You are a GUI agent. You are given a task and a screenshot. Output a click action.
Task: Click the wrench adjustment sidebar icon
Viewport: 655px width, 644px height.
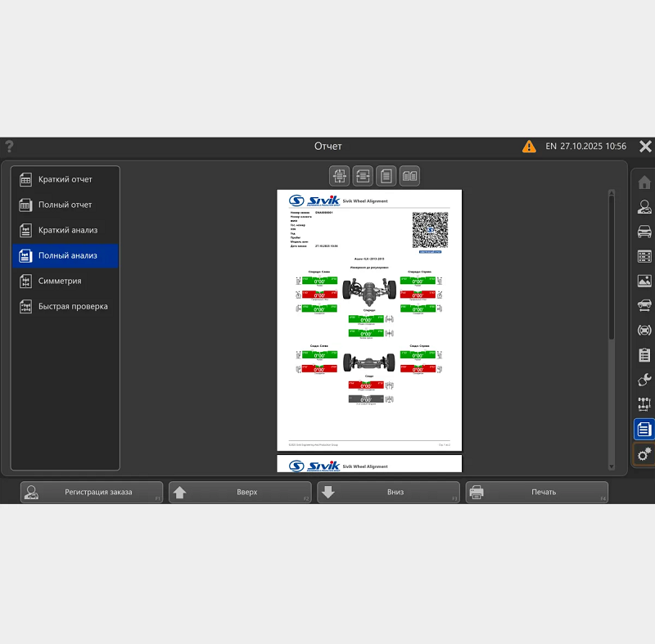coord(644,380)
